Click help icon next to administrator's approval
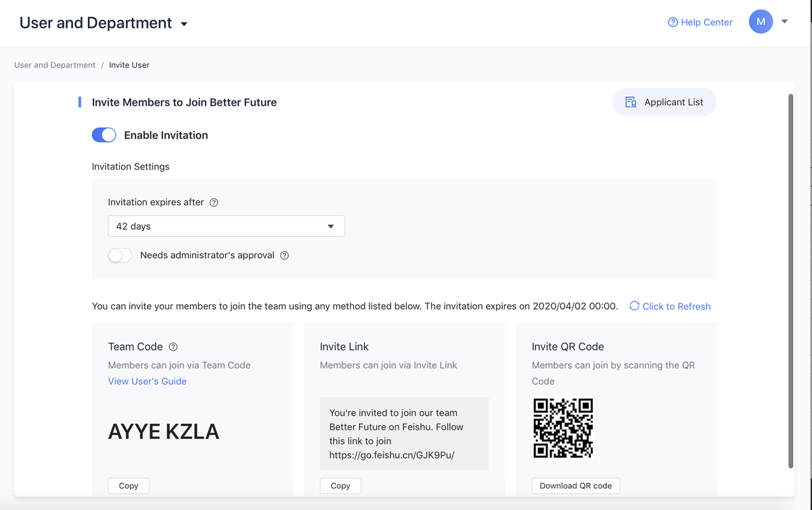Image resolution: width=812 pixels, height=510 pixels. 284,255
